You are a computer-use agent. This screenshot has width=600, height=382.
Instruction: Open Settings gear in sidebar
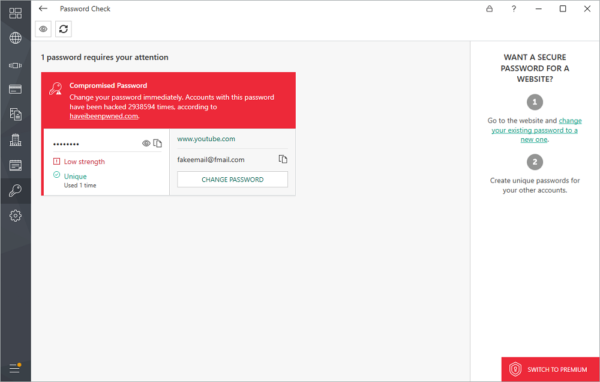[x=15, y=216]
